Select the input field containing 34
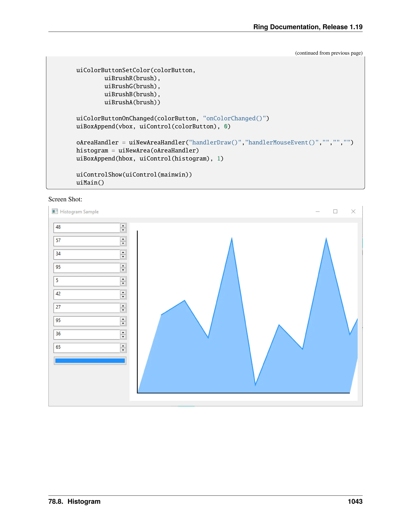 [x=87, y=255]
